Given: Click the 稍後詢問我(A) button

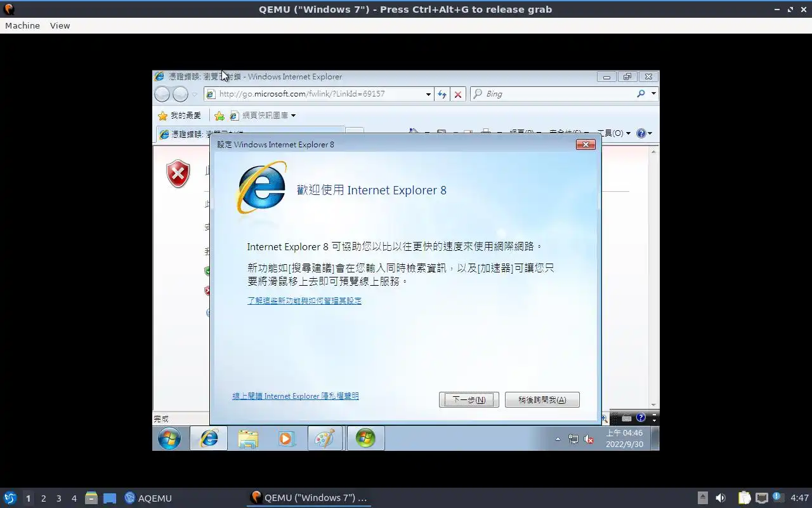Looking at the screenshot, I should pos(542,400).
